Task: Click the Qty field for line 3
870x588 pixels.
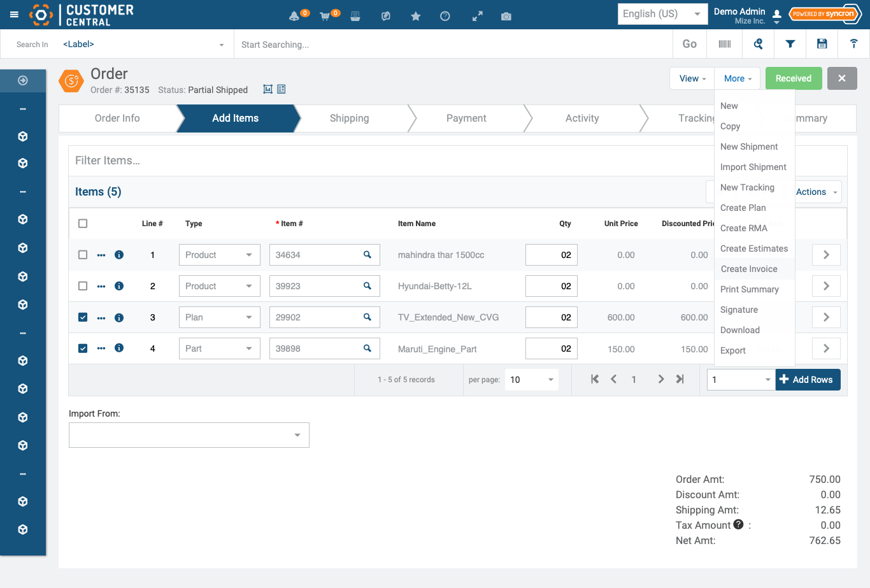Action: pyautogui.click(x=552, y=317)
